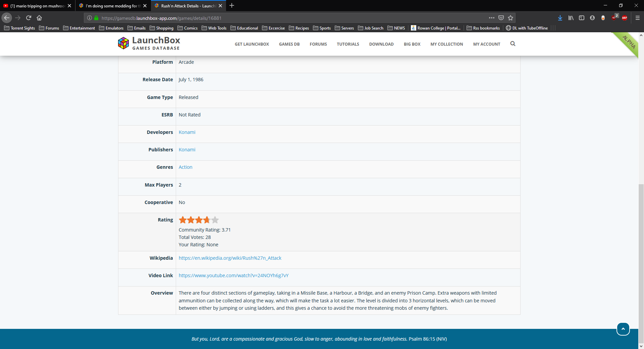The height and width of the screenshot is (349, 644).
Task: Open DOWNLOAD navigation item
Action: click(x=381, y=44)
